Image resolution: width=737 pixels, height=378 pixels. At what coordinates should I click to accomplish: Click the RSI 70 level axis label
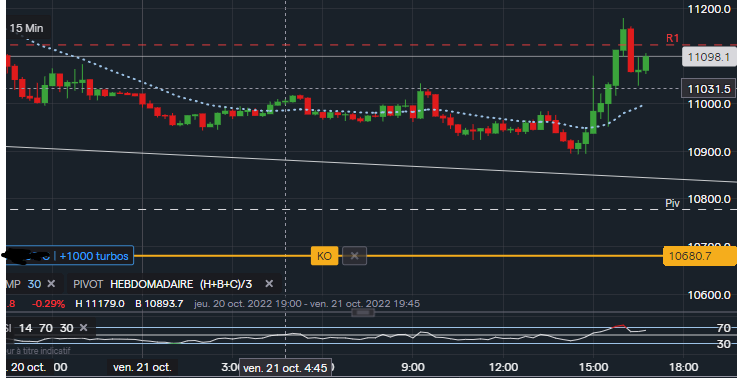pos(723,328)
